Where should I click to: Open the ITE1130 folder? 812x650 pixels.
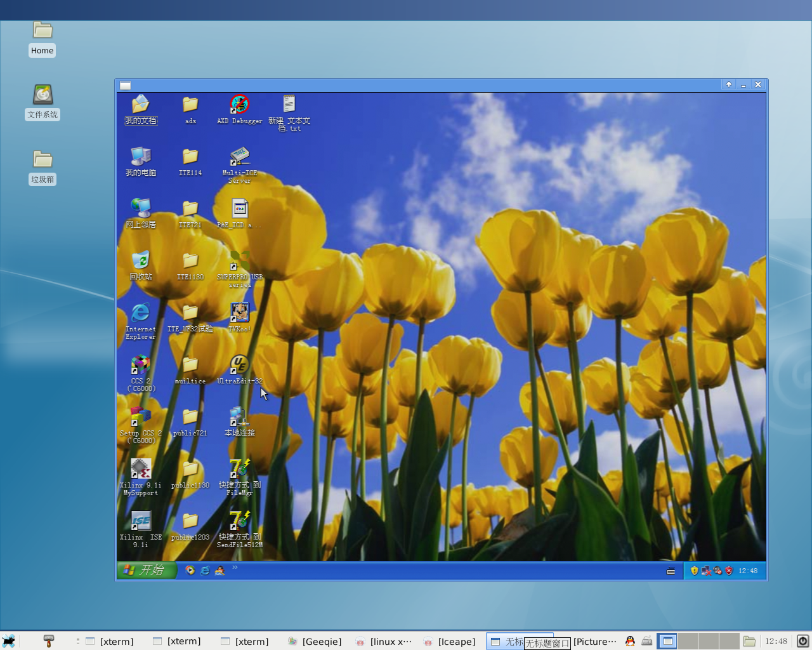[190, 265]
